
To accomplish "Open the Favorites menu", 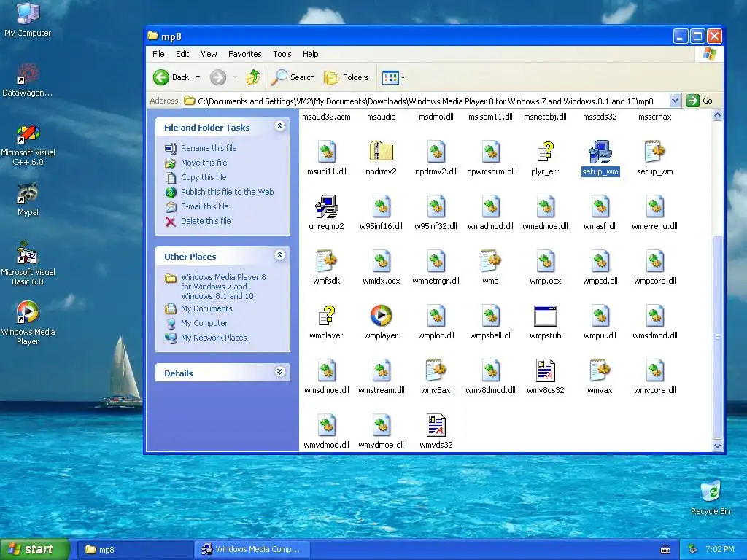I will [245, 54].
